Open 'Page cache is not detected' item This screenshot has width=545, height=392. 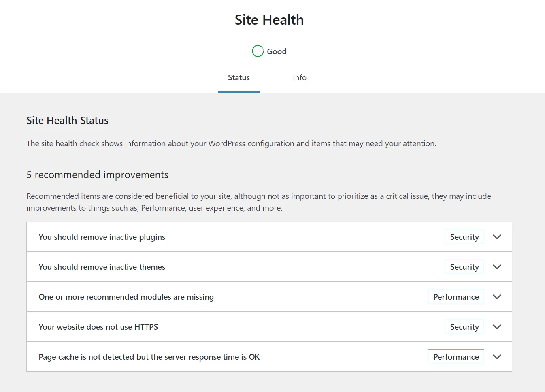click(x=149, y=357)
